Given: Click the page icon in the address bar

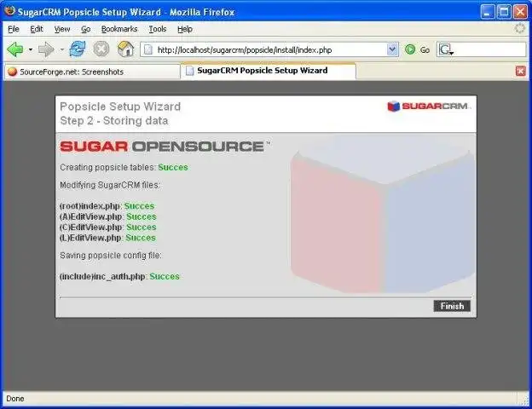Looking at the screenshot, I should pos(148,50).
